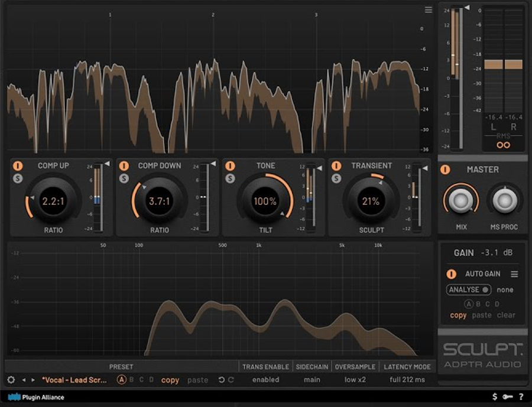The width and height of the screenshot is (532, 407).
Task: Click the SCULPT ADPTR AUDIO logo
Action: [482, 355]
